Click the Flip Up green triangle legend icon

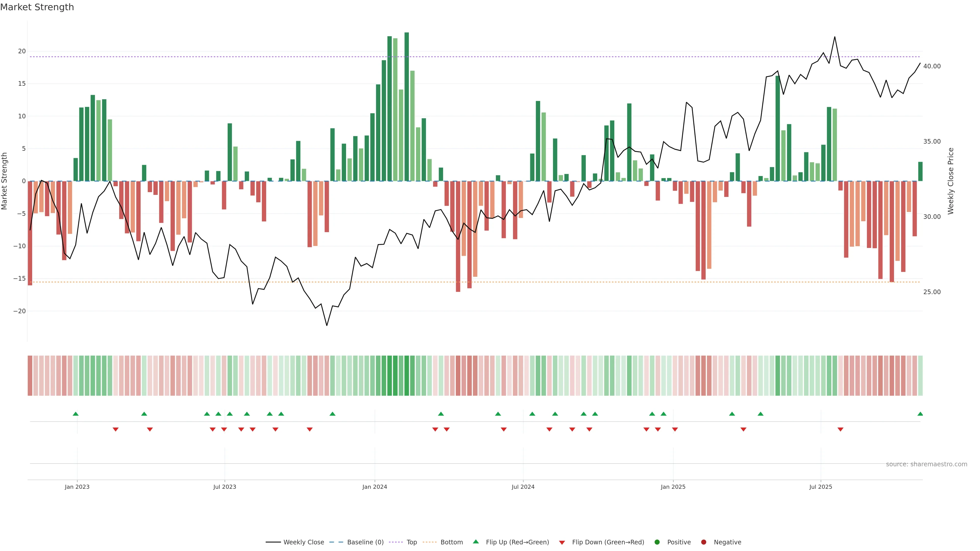pyautogui.click(x=475, y=542)
